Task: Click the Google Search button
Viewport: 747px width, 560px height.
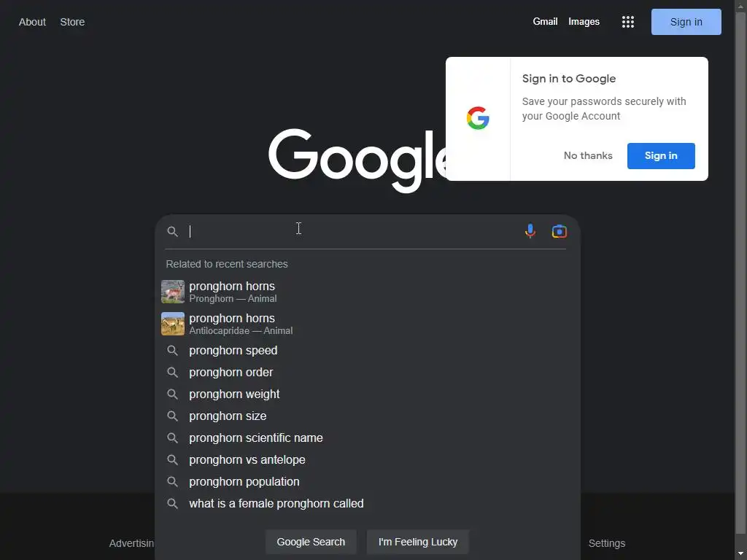Action: pyautogui.click(x=311, y=542)
